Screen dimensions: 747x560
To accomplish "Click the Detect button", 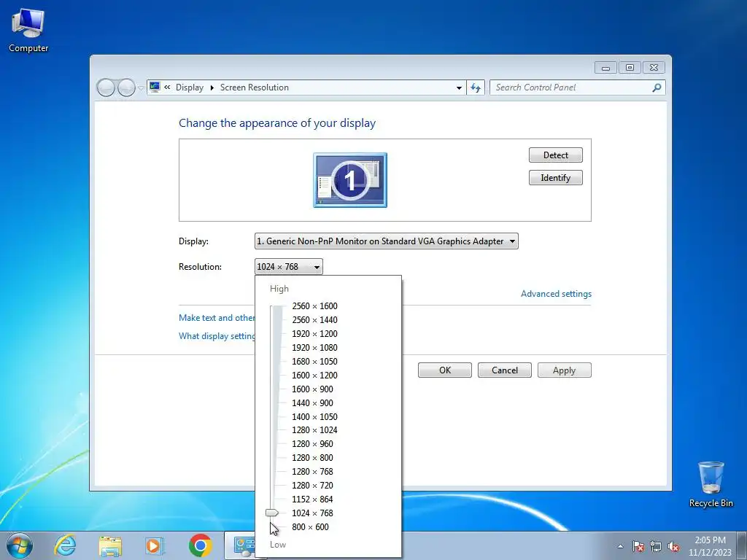I will tap(555, 155).
